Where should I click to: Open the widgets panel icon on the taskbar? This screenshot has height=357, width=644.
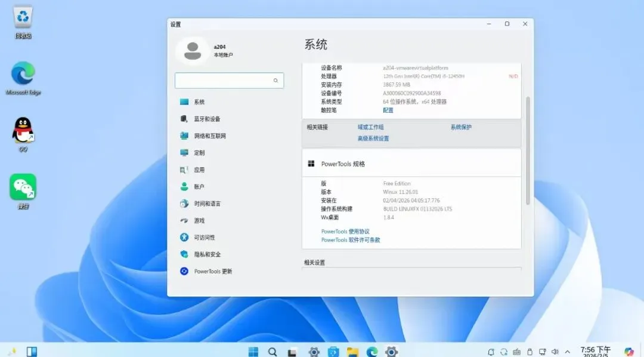[32, 352]
